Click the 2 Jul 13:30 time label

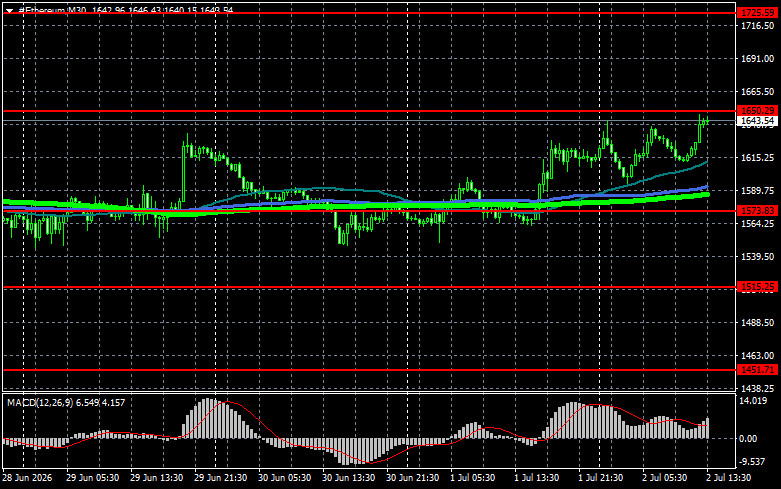pyautogui.click(x=729, y=478)
